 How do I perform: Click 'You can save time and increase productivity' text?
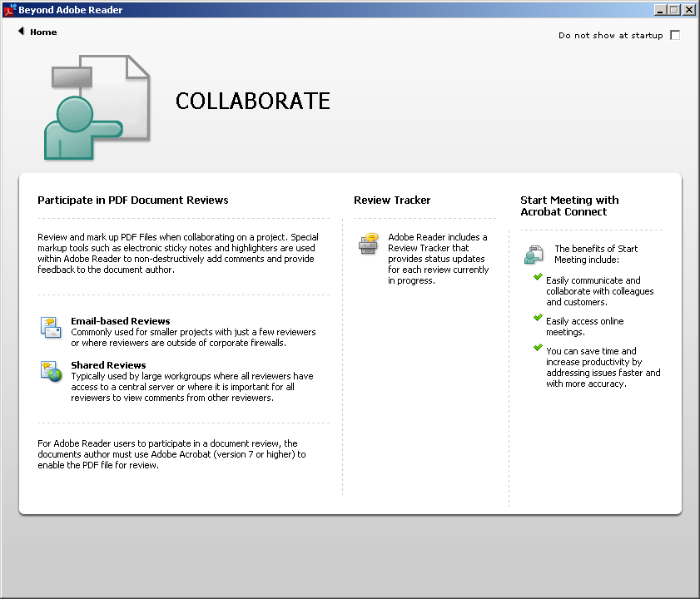coord(603,368)
